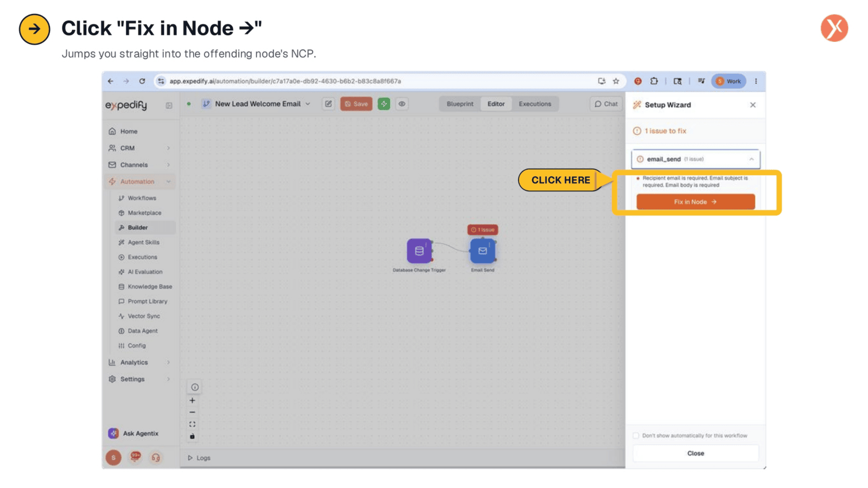Open the notifications chat icon with badge

135,457
